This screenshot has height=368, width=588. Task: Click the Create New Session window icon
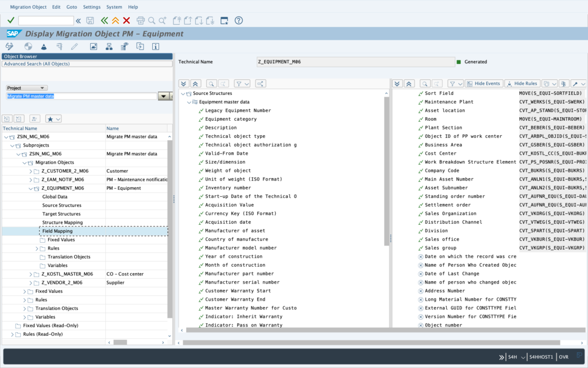tap(225, 21)
